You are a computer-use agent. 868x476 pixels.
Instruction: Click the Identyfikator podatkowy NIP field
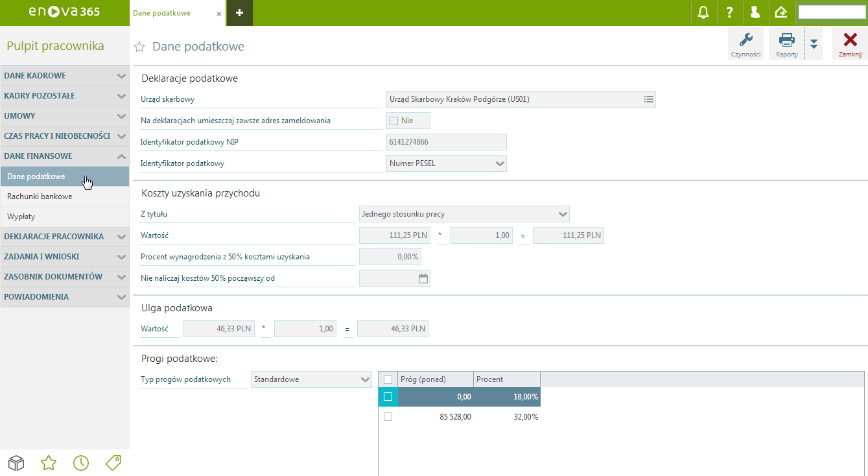click(446, 142)
